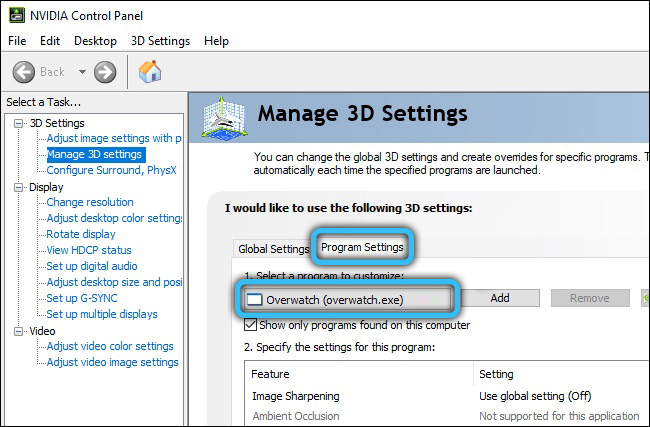Click 3D Settings tree label
Viewport: 650px width, 427px height.
57,123
